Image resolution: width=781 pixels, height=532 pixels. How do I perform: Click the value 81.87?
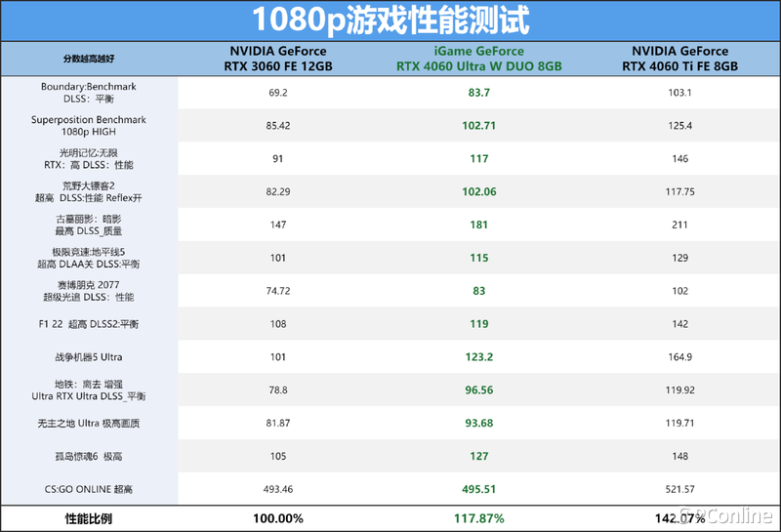278,424
